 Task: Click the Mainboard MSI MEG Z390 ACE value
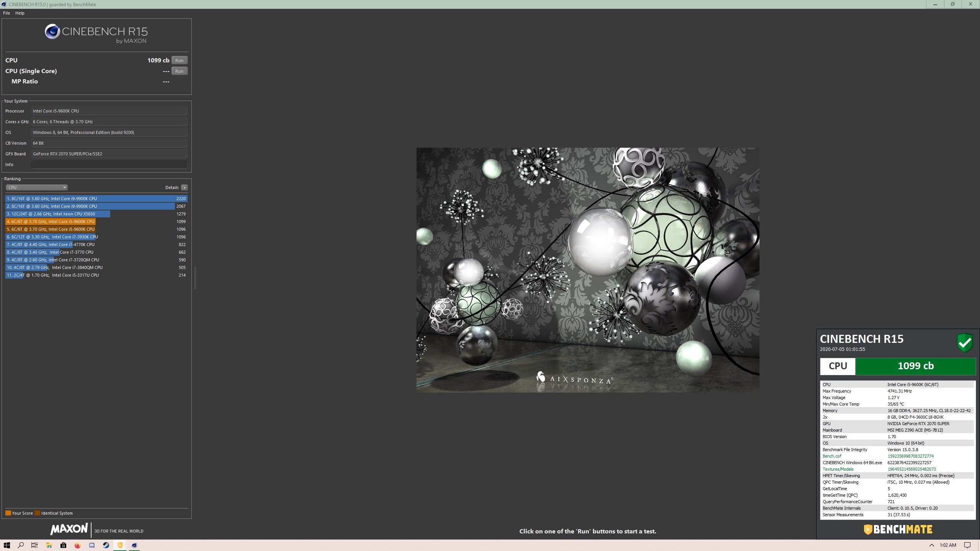point(915,430)
